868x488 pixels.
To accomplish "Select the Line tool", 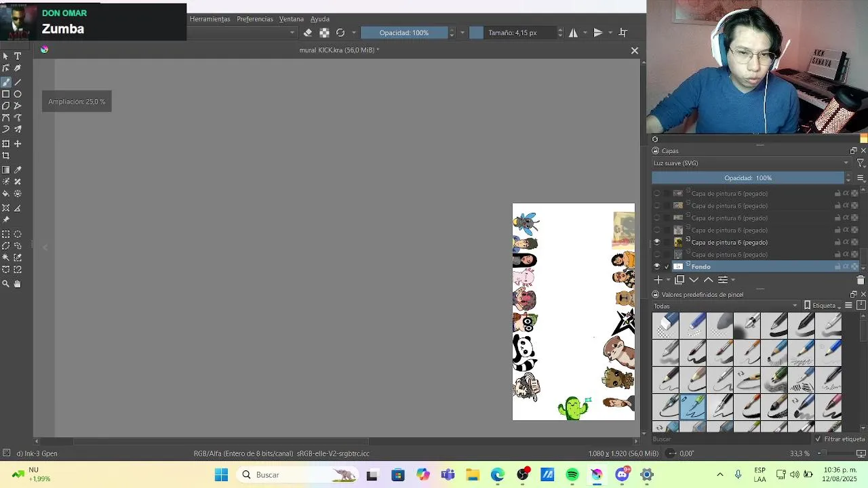I will (18, 82).
